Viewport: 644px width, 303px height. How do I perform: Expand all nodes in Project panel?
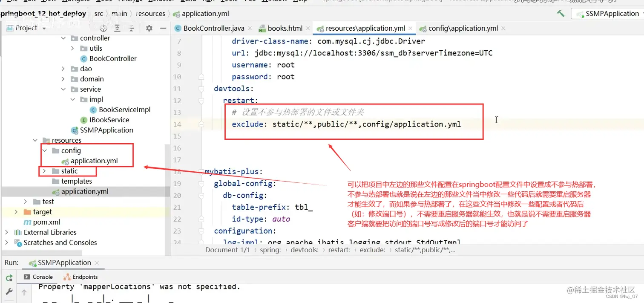(117, 28)
